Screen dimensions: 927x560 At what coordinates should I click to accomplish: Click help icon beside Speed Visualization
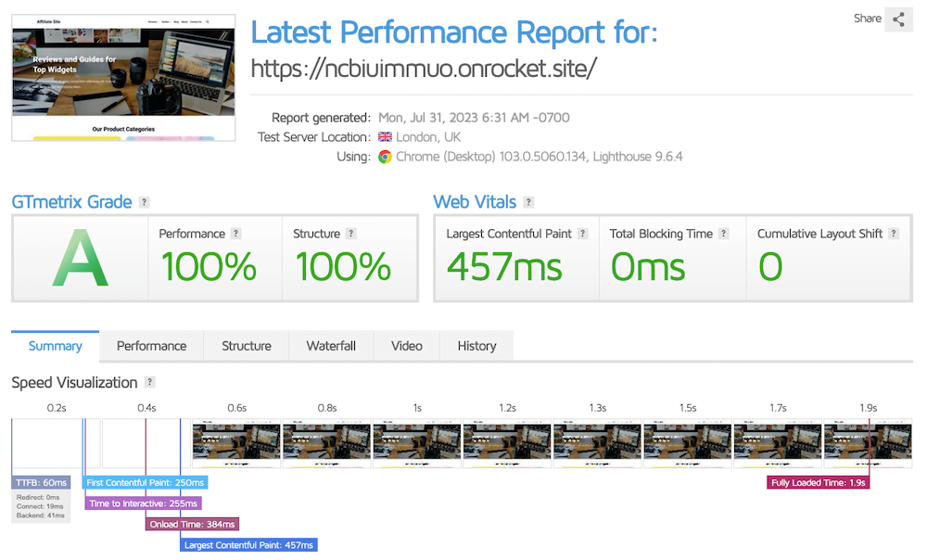pos(150,382)
